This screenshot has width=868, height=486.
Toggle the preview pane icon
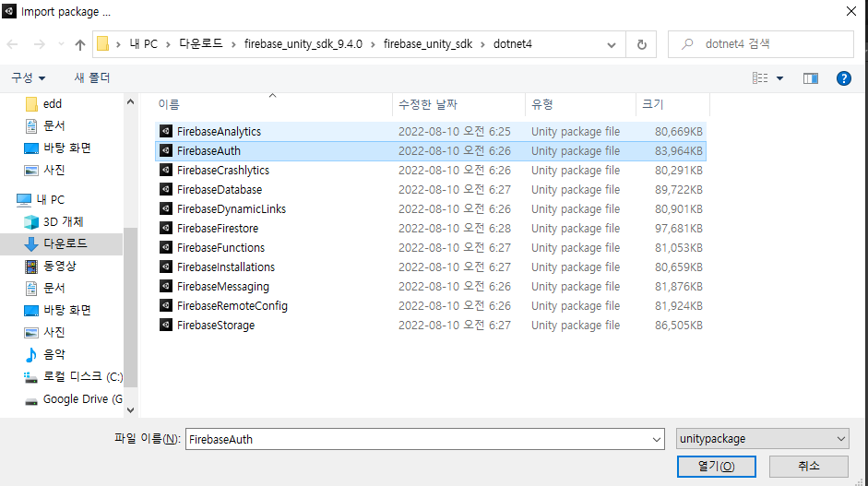(x=811, y=78)
